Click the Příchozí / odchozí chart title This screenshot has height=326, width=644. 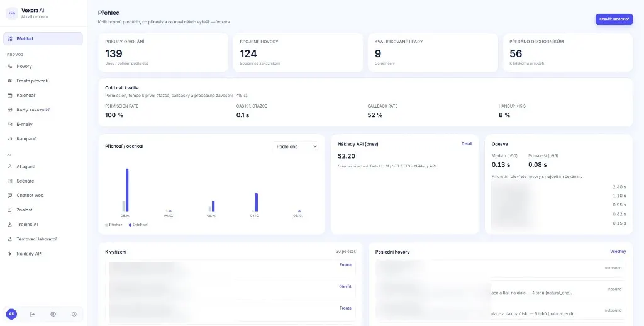point(125,147)
